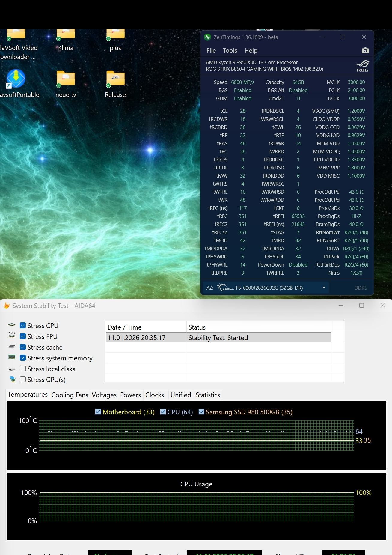Image resolution: width=392 pixels, height=555 pixels.
Task: Click the Capacity 64GB value
Action: click(298, 82)
